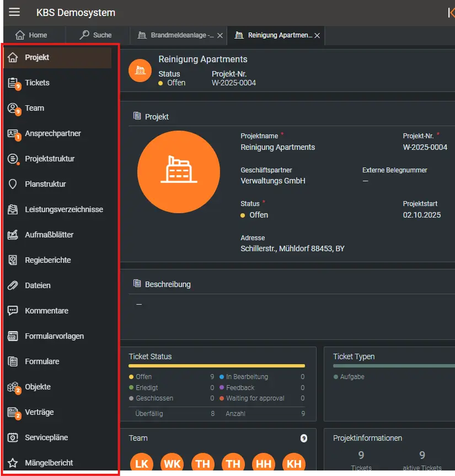
Task: Click the icon beside Beschreibung heading
Action: (137, 284)
